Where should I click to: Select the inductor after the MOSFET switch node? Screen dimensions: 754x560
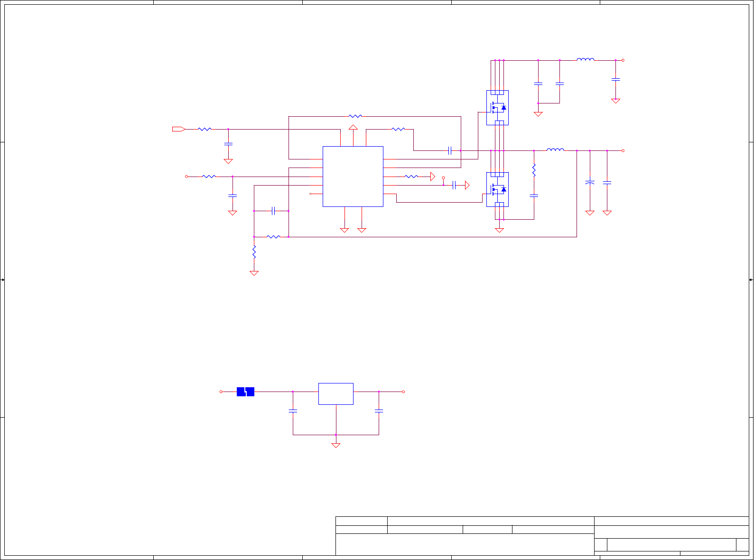pos(556,149)
